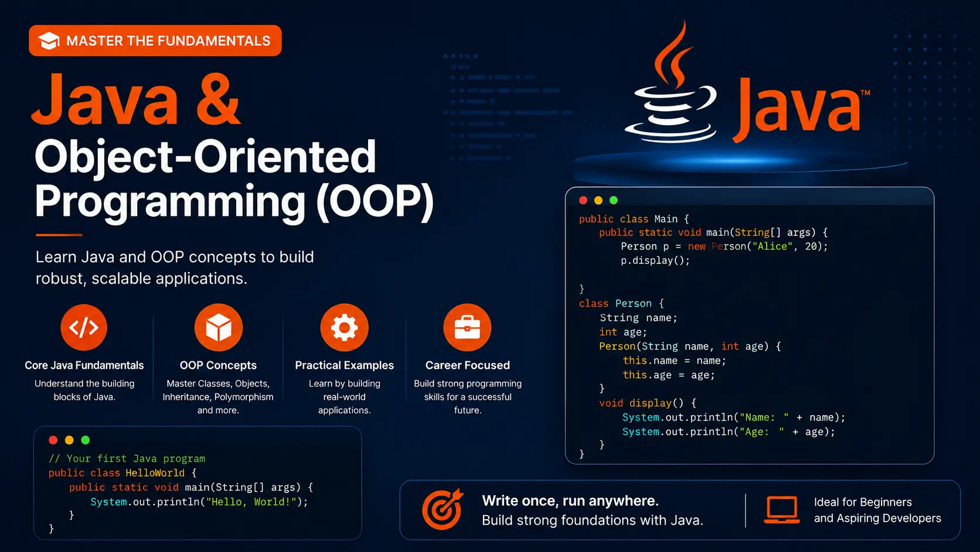The width and height of the screenshot is (980, 552).
Task: Click green dot on Main class window
Action: (x=614, y=201)
